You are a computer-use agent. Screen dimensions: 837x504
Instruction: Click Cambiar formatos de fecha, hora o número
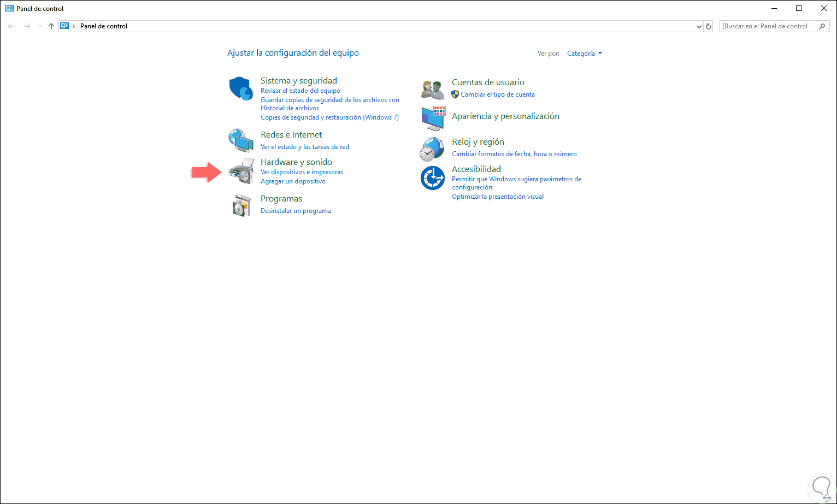[514, 154]
